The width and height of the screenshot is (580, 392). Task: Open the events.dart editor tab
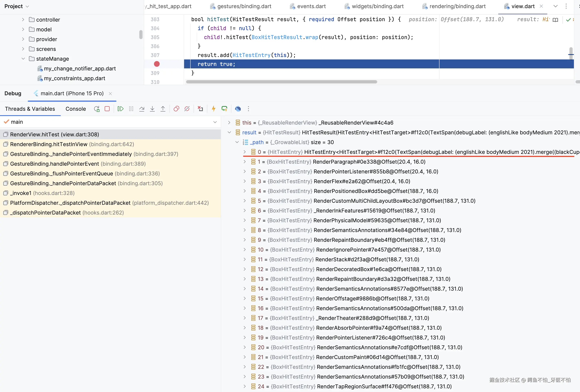tap(311, 7)
